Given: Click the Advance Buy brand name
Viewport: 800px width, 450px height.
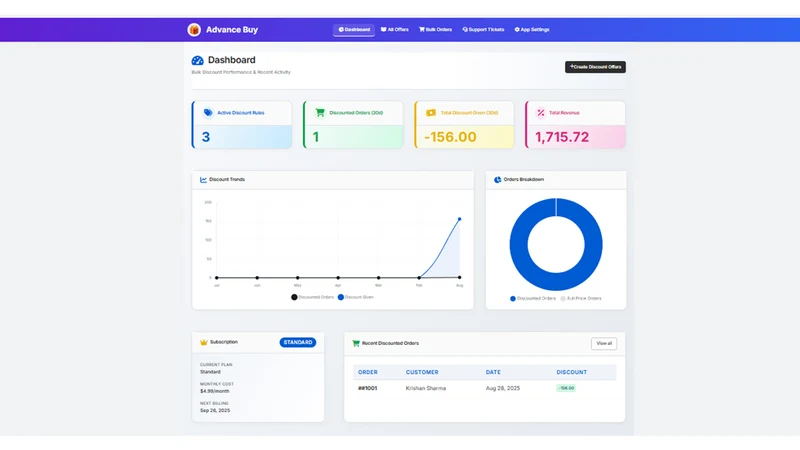Looking at the screenshot, I should [x=232, y=30].
